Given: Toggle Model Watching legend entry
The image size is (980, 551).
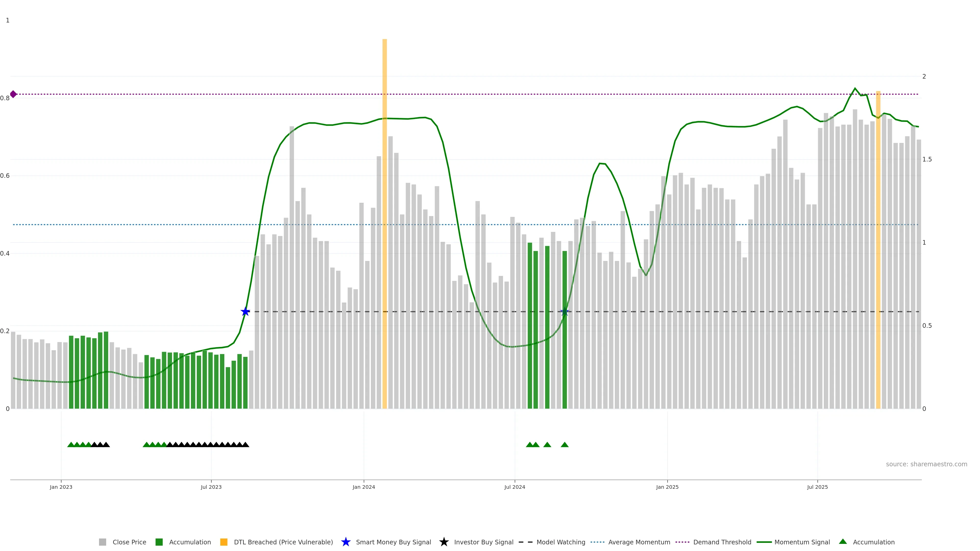Looking at the screenshot, I should pyautogui.click(x=560, y=542).
